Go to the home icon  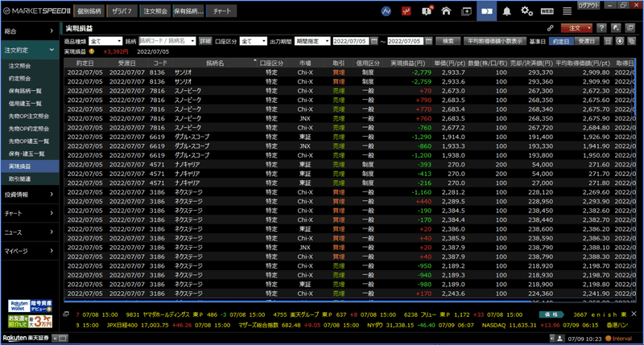(x=446, y=11)
